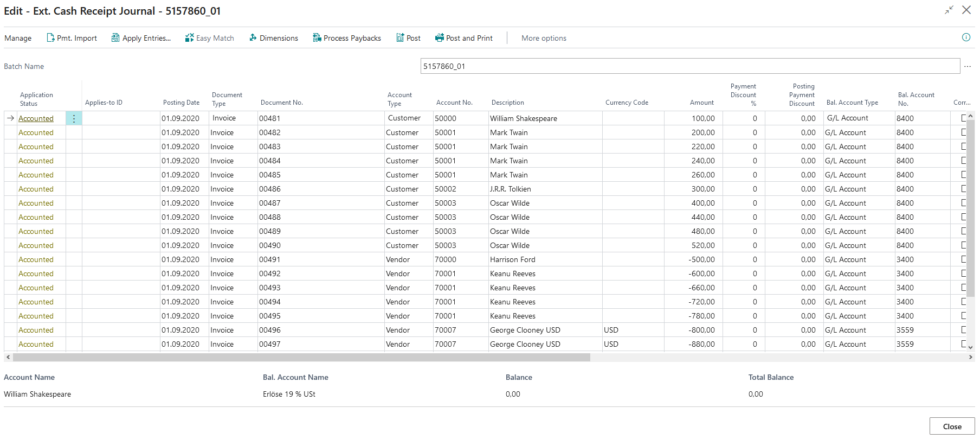980x439 pixels.
Task: Open Accounted link for document 00481
Action: [36, 118]
